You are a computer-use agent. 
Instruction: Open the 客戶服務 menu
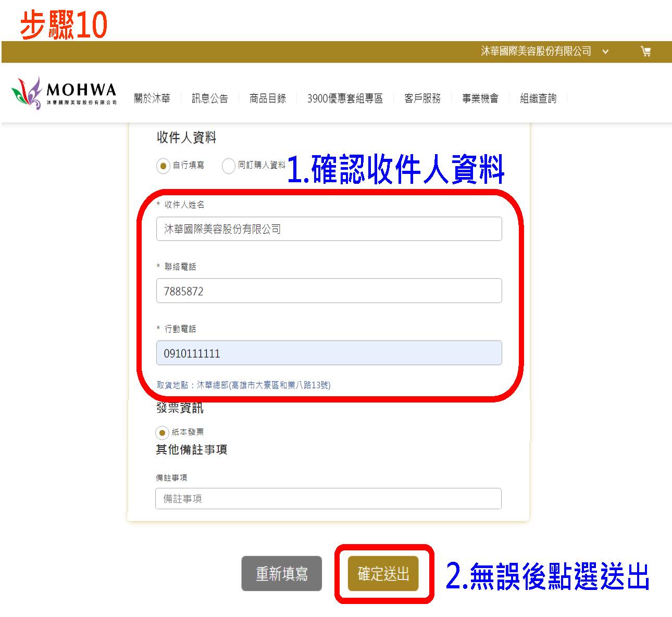click(422, 98)
